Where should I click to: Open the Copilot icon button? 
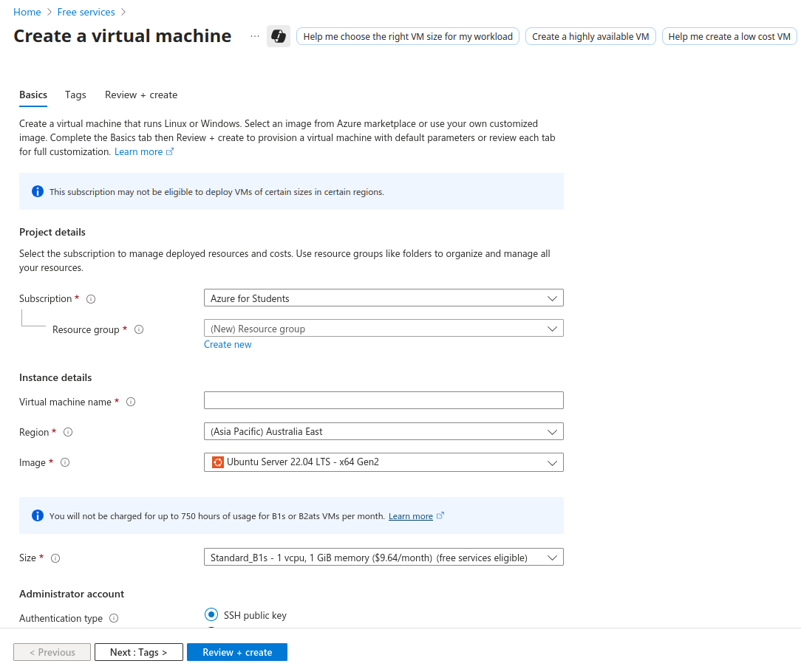279,36
